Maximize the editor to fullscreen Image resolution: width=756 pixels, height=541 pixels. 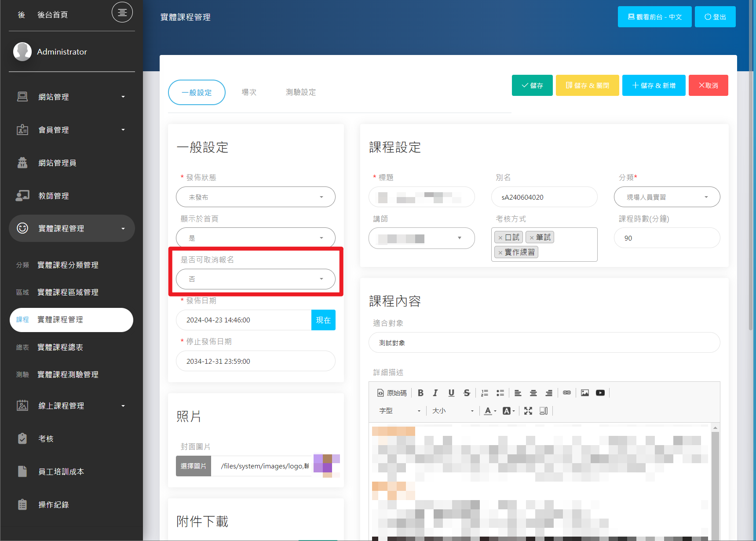tap(528, 411)
